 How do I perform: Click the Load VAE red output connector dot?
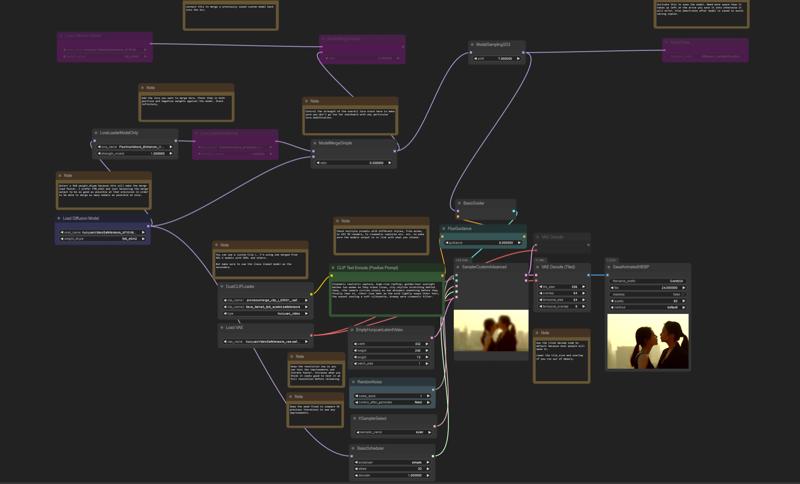pos(311,335)
